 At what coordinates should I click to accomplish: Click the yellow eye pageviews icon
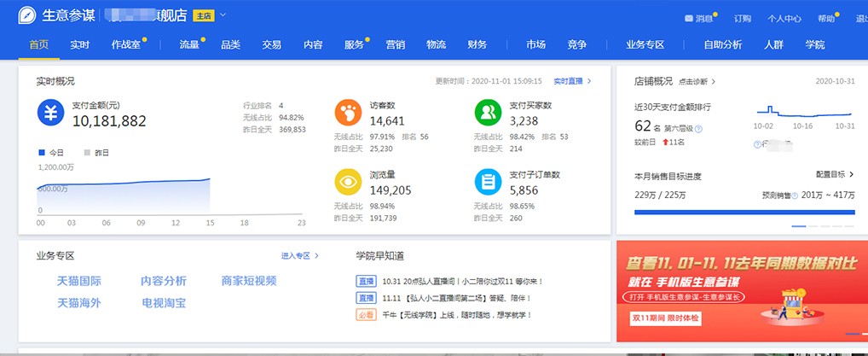(348, 182)
